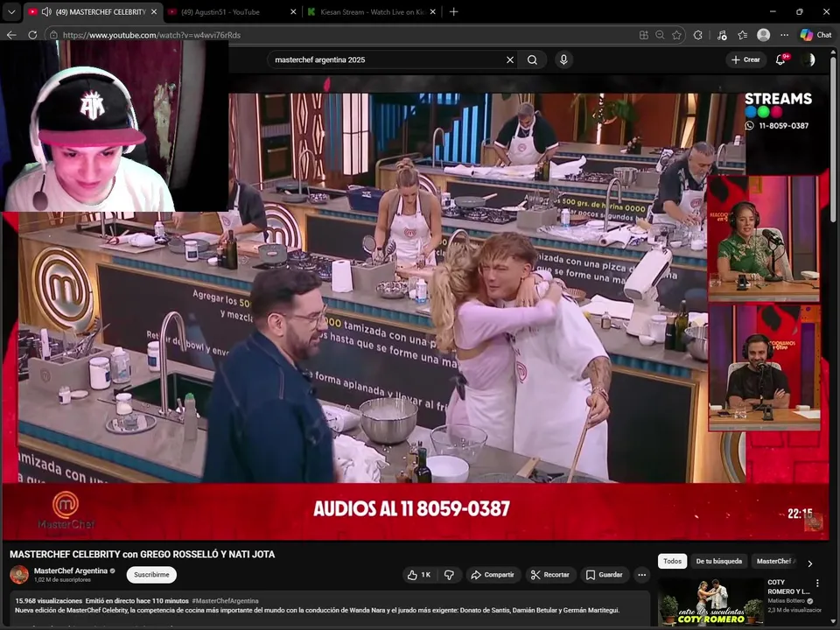Expand the video description box
The width and height of the screenshot is (840, 630).
point(330,609)
